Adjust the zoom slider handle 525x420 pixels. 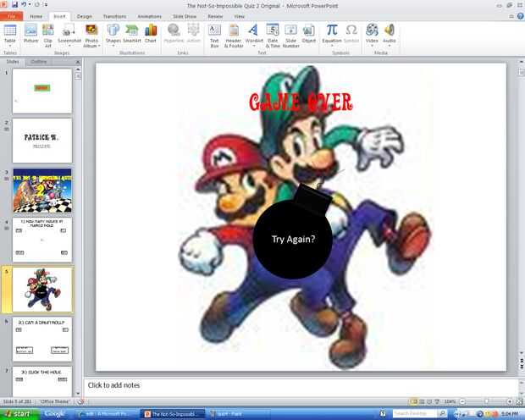point(487,401)
